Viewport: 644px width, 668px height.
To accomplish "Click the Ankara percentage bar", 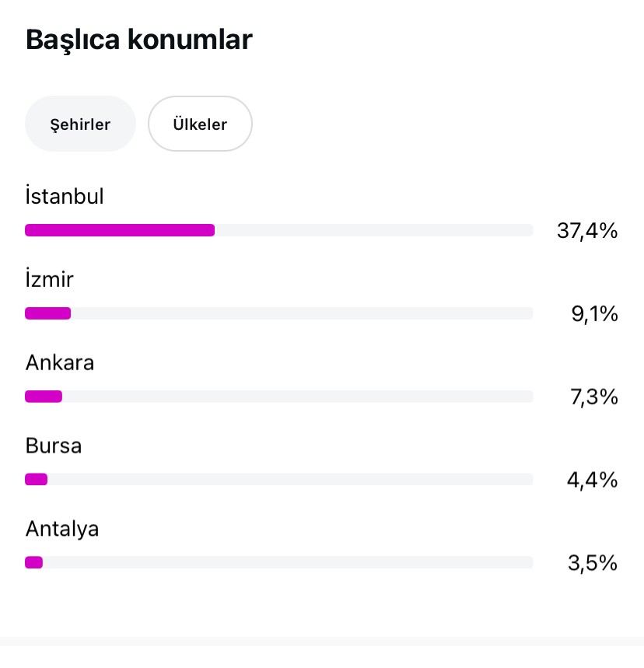I will 278,396.
